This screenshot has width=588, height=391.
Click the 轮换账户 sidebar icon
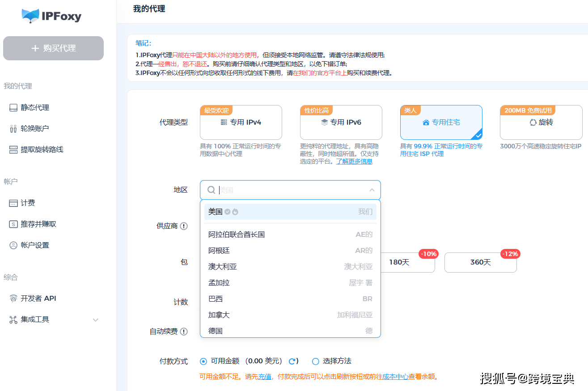[13, 129]
